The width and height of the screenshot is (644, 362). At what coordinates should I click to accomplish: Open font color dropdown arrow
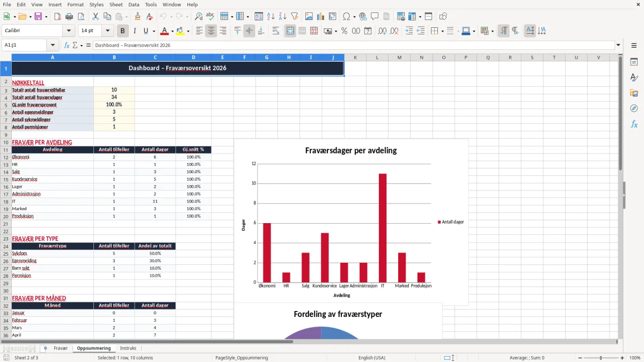coord(173,31)
